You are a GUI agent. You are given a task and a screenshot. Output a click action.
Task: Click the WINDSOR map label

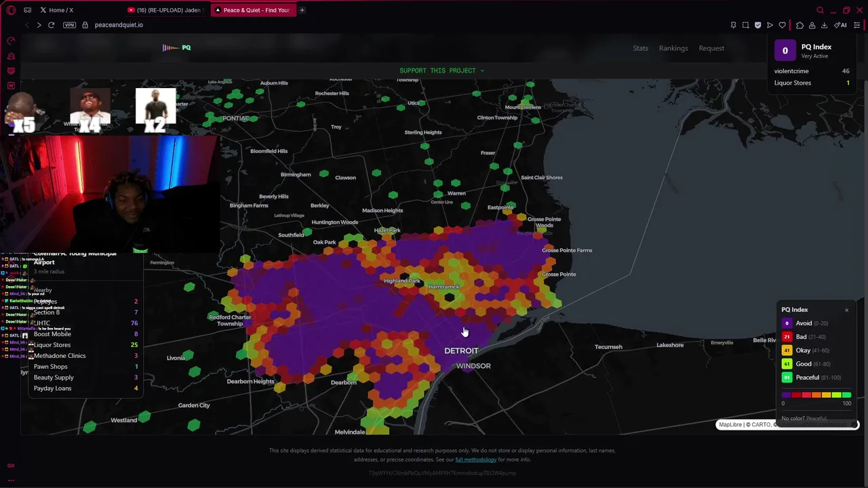(x=473, y=366)
